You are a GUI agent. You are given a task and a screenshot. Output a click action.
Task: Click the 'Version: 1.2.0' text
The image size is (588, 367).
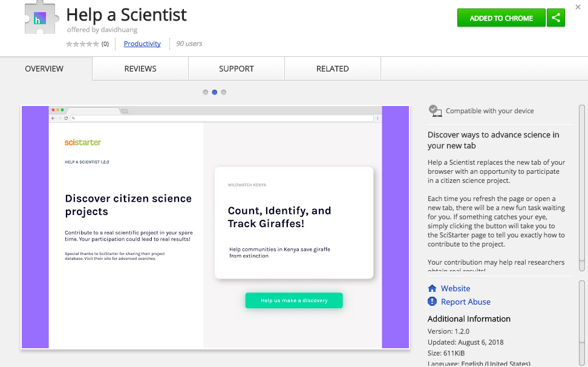(448, 331)
